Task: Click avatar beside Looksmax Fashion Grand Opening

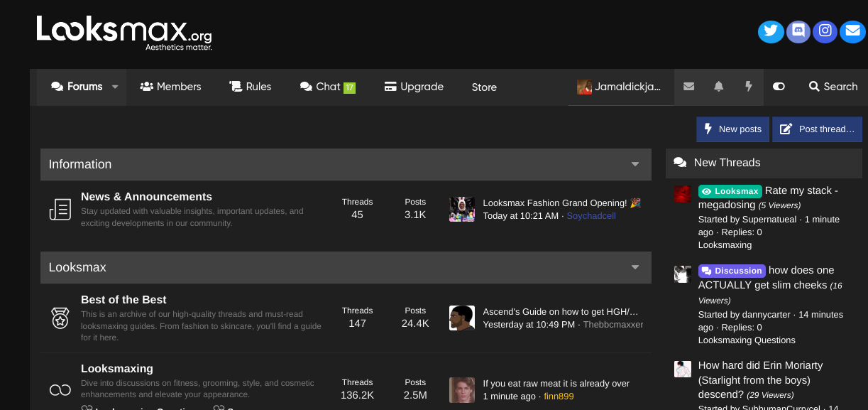Action: pyautogui.click(x=462, y=210)
